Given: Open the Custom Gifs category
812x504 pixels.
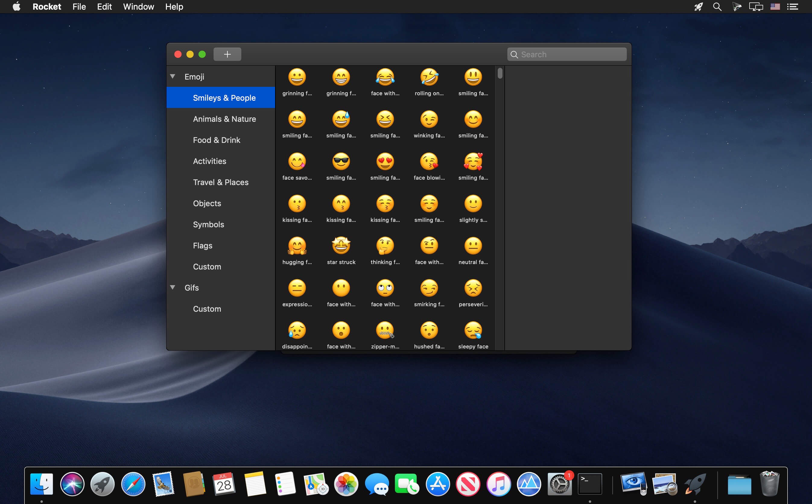Looking at the screenshot, I should pos(207,309).
